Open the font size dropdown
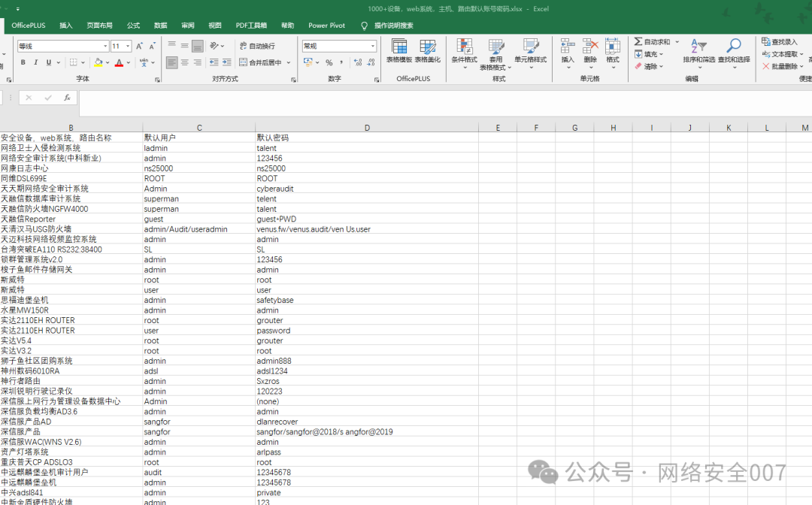 click(128, 46)
